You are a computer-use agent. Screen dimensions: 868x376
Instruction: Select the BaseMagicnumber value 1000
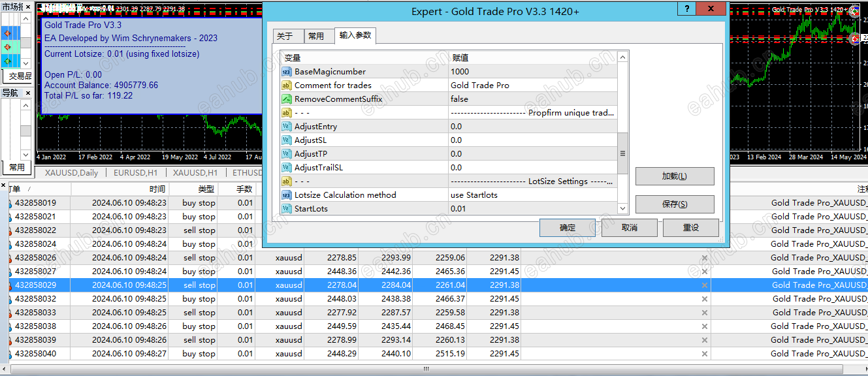click(x=533, y=72)
